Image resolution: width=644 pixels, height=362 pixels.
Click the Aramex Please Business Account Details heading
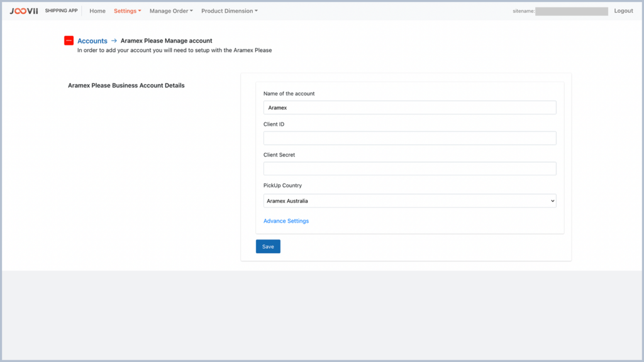click(x=126, y=85)
